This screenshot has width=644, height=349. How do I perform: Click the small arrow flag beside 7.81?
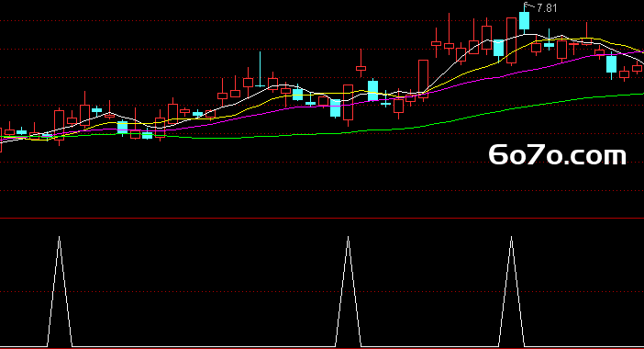pyautogui.click(x=529, y=6)
